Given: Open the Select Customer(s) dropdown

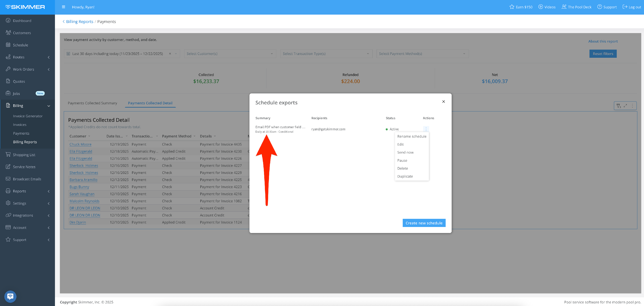Looking at the screenshot, I should [x=230, y=53].
